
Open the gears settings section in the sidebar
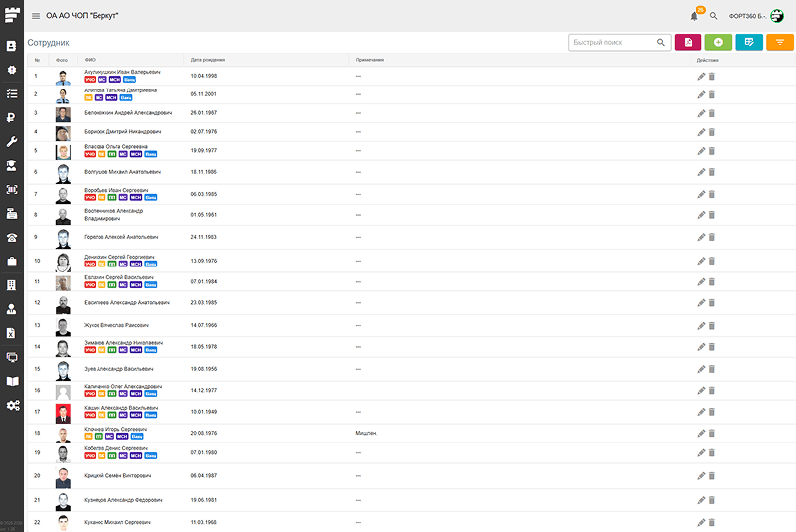pos(12,405)
